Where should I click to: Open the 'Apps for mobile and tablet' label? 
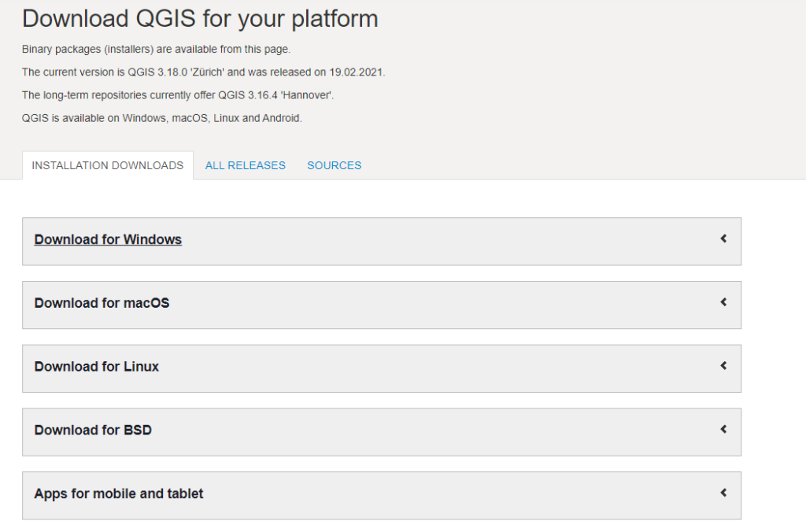coord(119,494)
